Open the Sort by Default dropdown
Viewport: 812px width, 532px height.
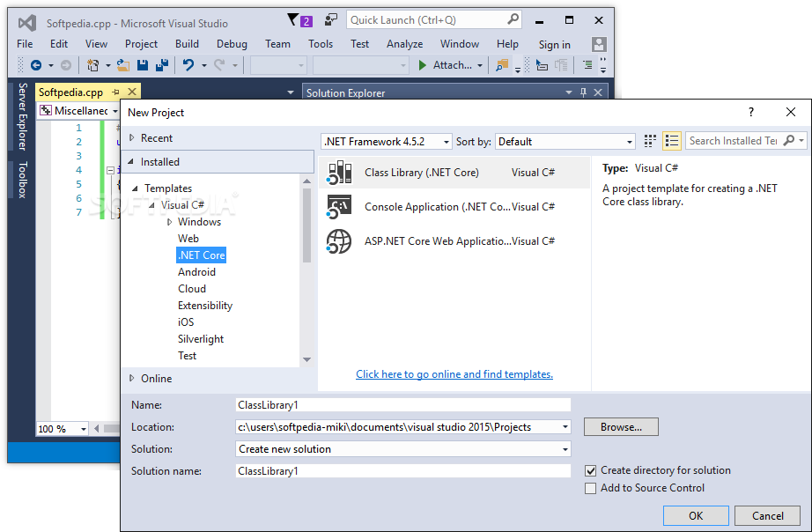click(x=565, y=142)
